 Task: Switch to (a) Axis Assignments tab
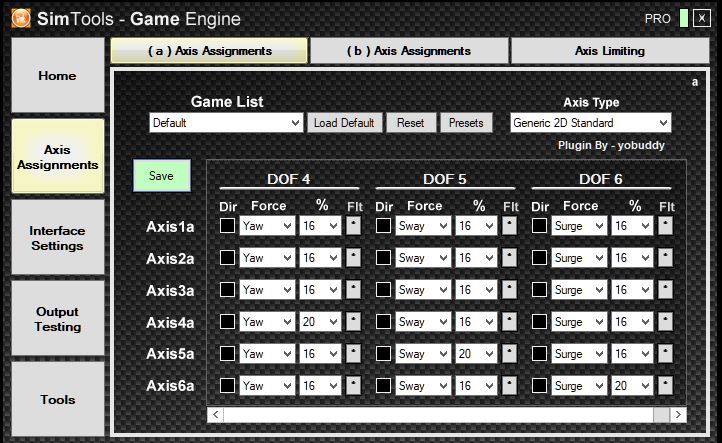209,51
